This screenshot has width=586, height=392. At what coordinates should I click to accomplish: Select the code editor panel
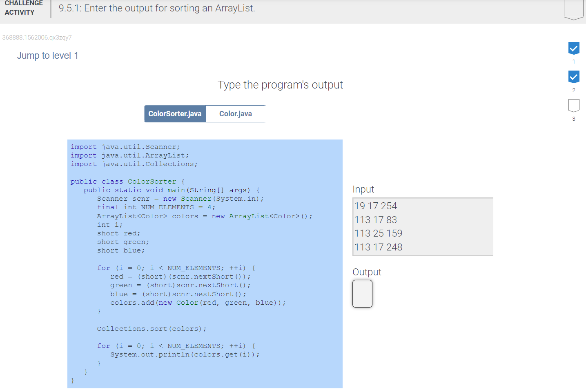coord(205,263)
